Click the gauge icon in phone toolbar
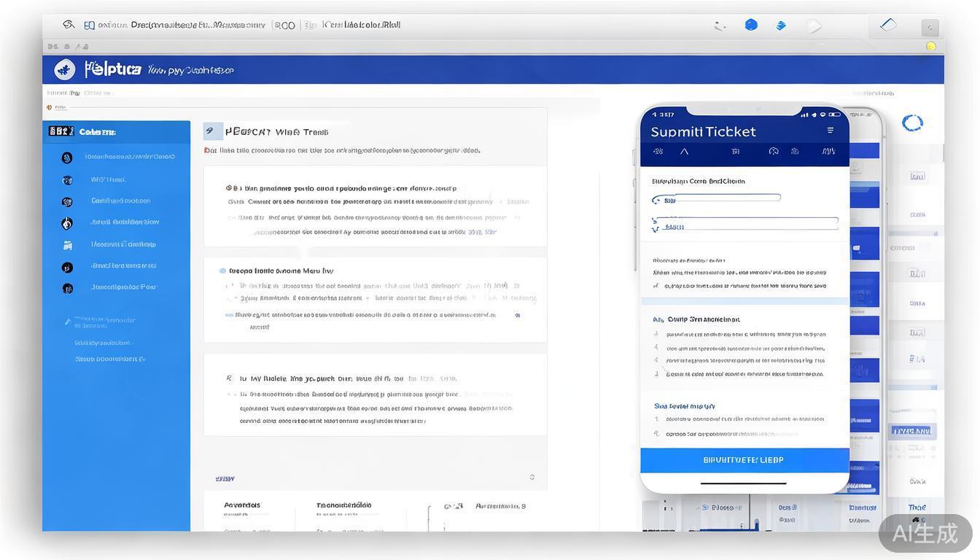 774,152
